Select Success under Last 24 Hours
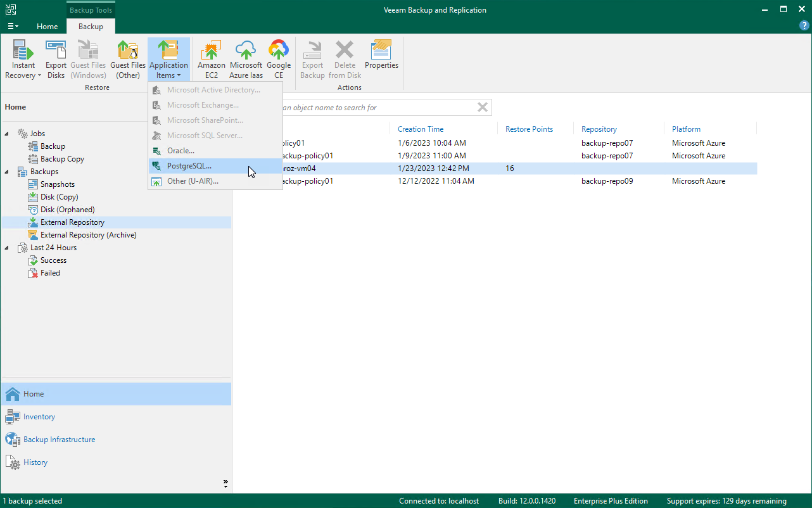This screenshot has width=812, height=508. click(x=53, y=260)
